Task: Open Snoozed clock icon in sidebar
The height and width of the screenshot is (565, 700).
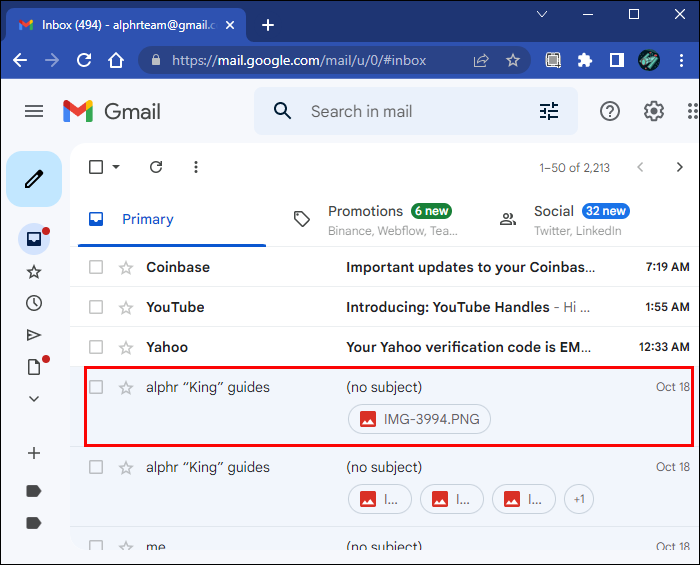Action: click(34, 303)
